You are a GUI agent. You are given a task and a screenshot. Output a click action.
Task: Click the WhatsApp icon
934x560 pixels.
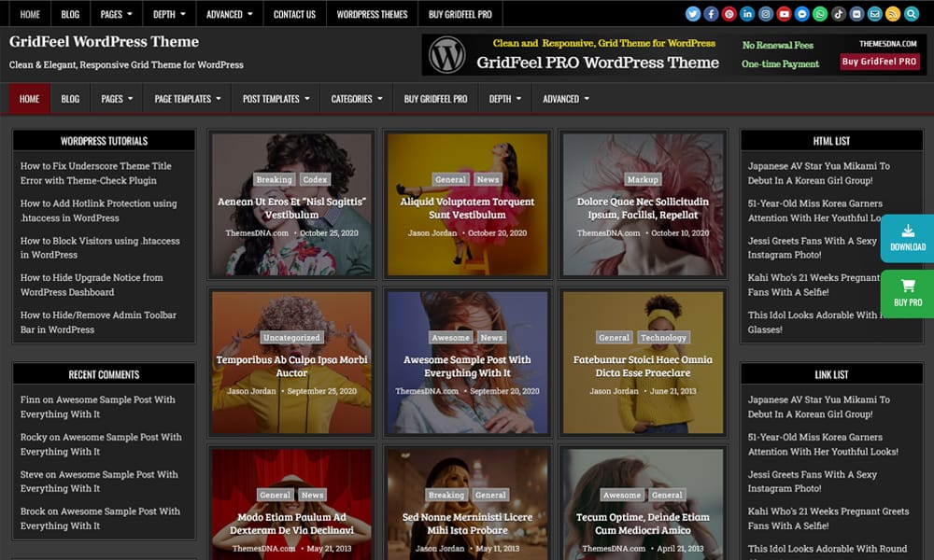[x=820, y=14]
